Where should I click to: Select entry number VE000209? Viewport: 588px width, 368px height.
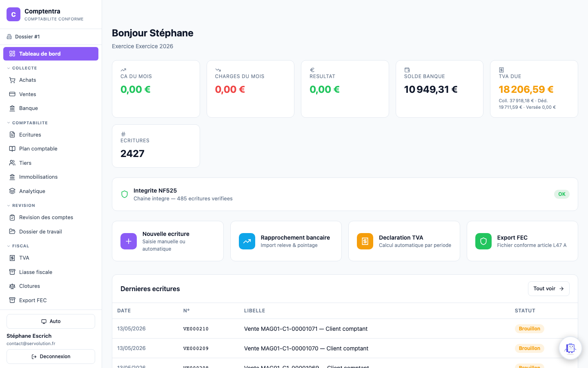[196, 348]
